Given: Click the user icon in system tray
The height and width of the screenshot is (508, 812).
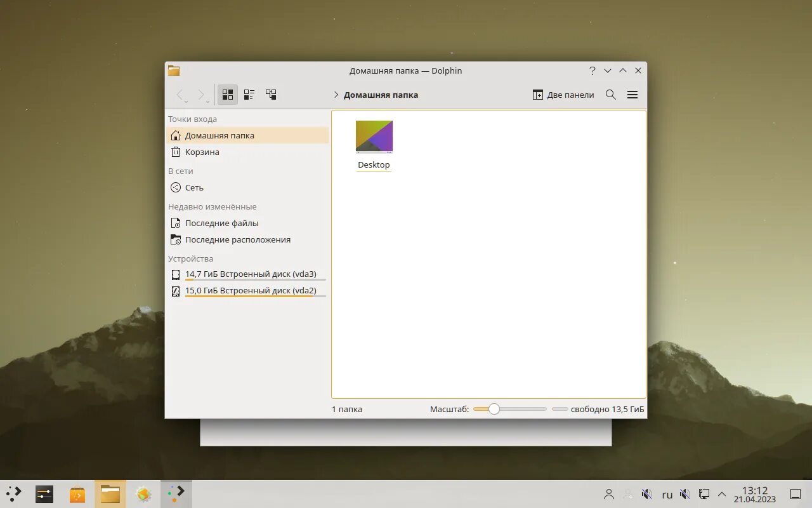Looking at the screenshot, I should click(609, 494).
